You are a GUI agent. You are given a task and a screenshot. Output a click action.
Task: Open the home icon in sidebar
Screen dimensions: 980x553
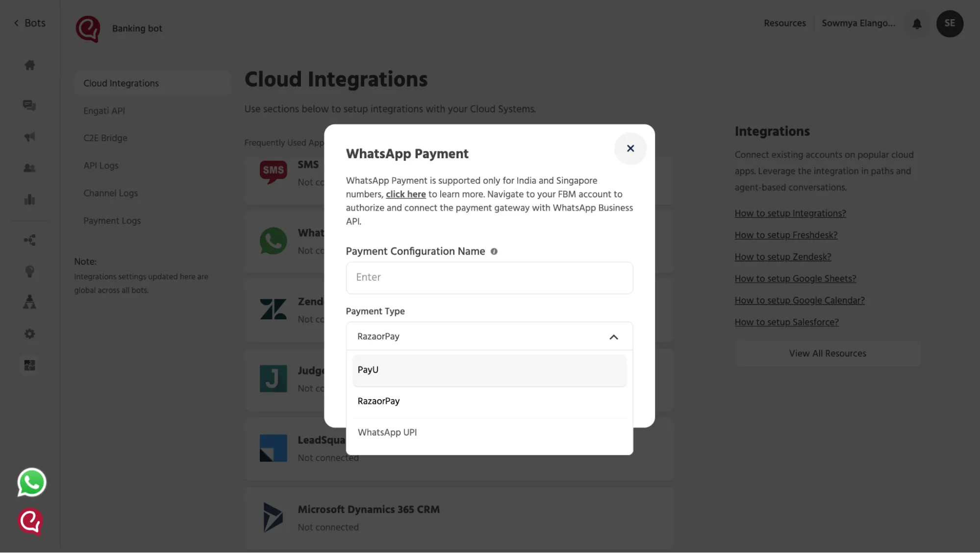click(x=30, y=65)
